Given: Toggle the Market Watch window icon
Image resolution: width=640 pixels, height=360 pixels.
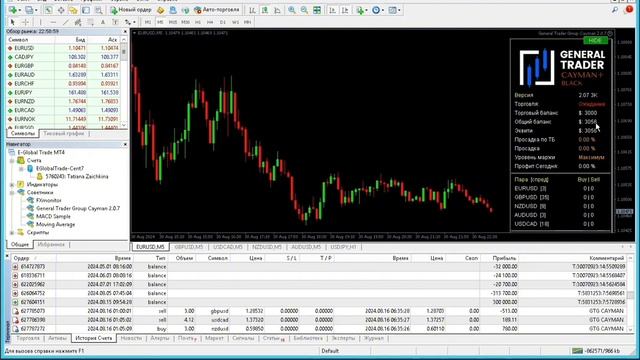Looking at the screenshot, I should pos(48,10).
